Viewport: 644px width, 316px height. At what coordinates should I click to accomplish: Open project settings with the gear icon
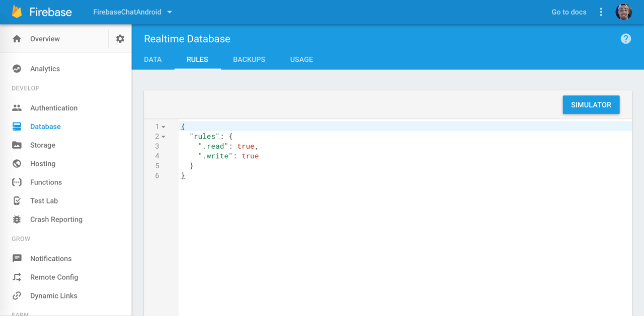click(119, 38)
